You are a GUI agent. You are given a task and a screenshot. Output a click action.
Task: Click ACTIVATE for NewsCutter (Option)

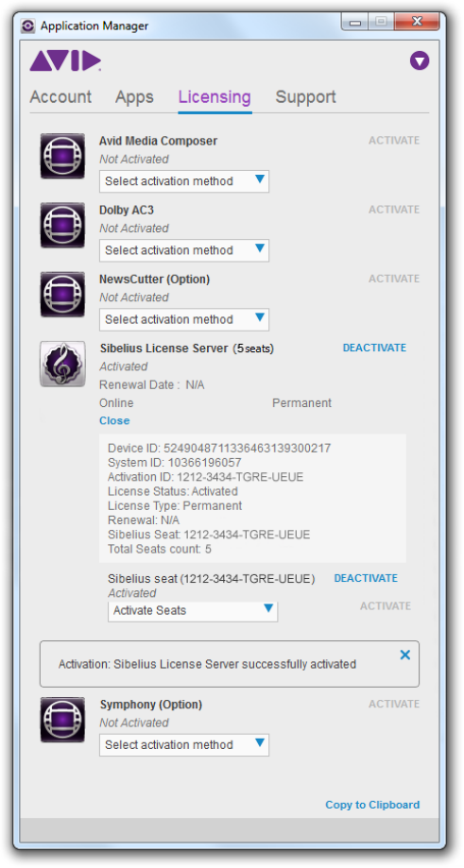pyautogui.click(x=394, y=279)
